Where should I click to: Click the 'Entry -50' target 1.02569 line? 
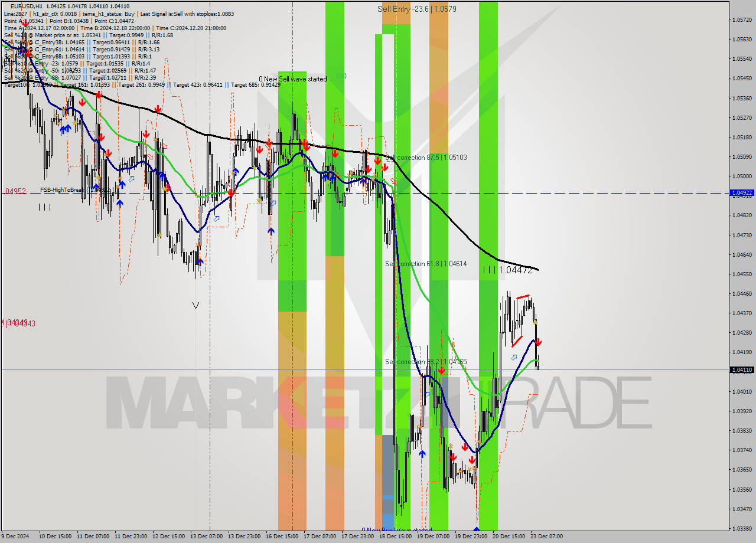tap(80, 71)
